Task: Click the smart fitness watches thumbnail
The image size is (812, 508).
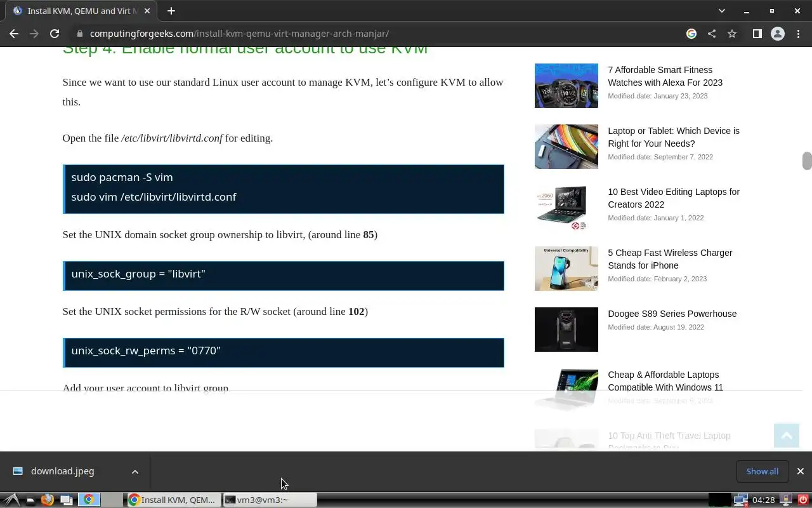Action: point(566,86)
